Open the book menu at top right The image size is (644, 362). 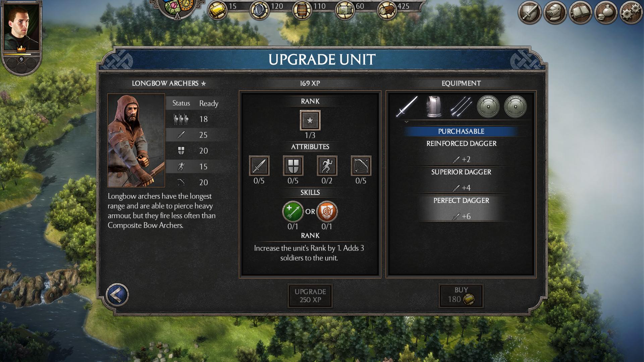[580, 13]
